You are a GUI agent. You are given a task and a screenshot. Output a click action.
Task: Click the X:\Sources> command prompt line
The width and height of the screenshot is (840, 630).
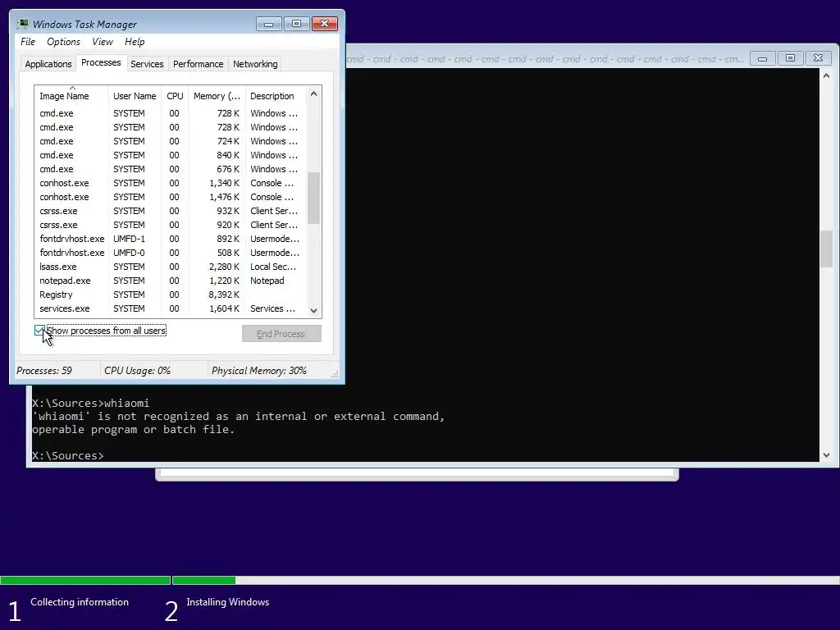(x=67, y=455)
